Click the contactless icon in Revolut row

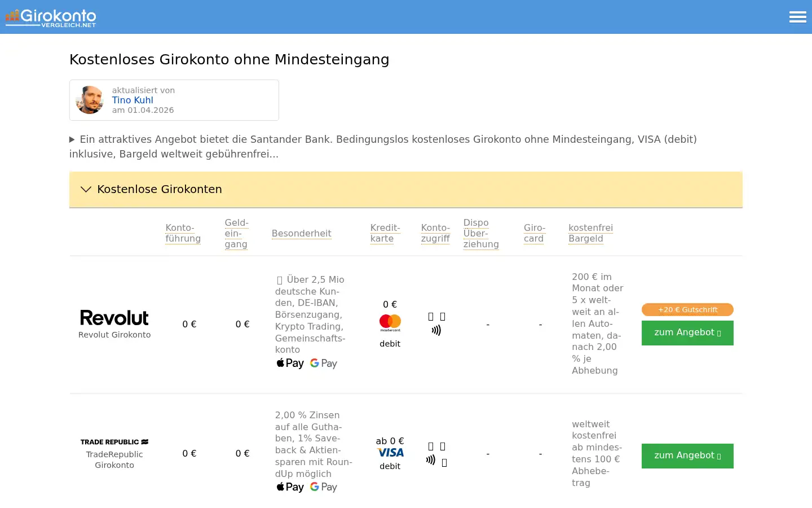[x=436, y=330]
